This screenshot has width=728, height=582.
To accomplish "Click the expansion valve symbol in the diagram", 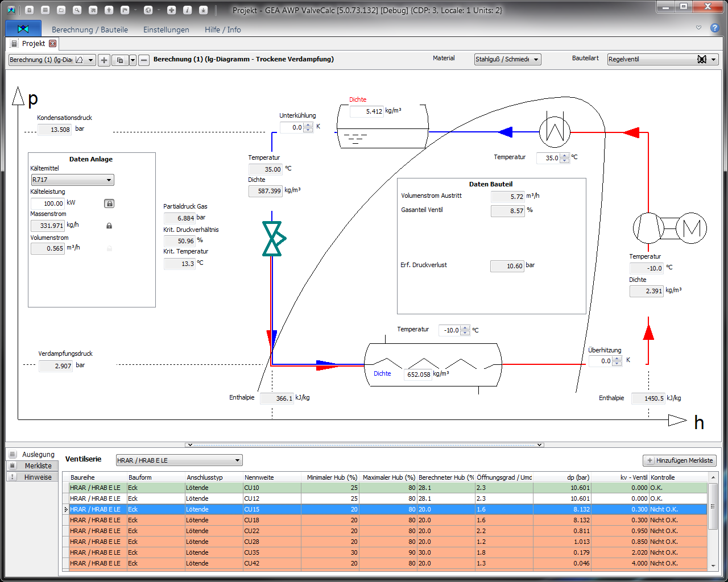I will pyautogui.click(x=273, y=239).
